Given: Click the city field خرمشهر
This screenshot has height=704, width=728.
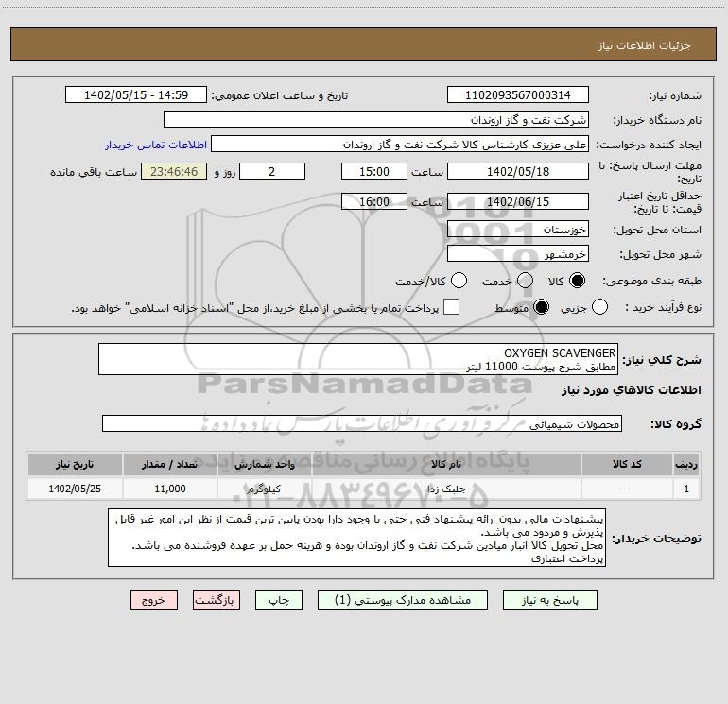Looking at the screenshot, I should (518, 253).
